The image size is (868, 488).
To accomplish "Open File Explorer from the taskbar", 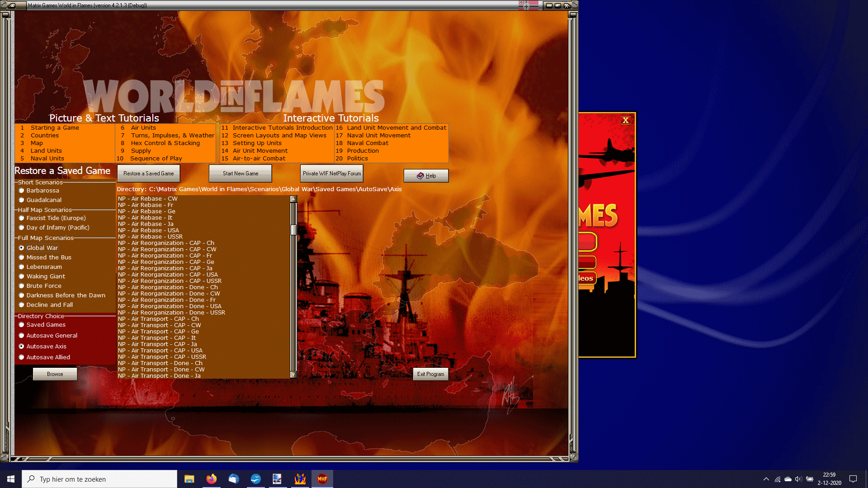I will pos(189,479).
